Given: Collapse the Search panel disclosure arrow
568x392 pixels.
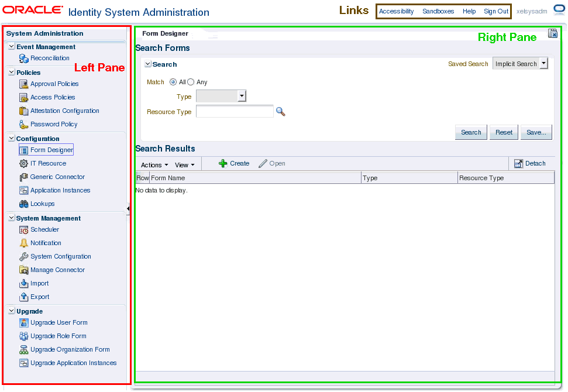Looking at the screenshot, I should click(x=148, y=64).
